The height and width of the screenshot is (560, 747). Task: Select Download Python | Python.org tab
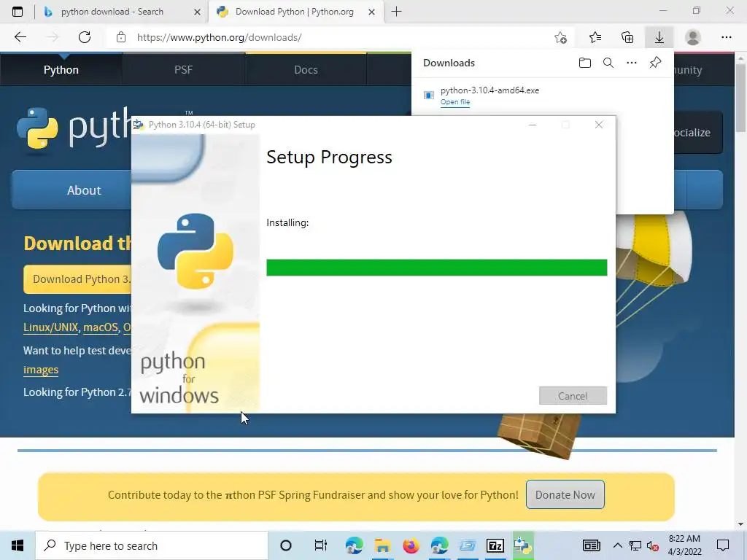pyautogui.click(x=295, y=12)
